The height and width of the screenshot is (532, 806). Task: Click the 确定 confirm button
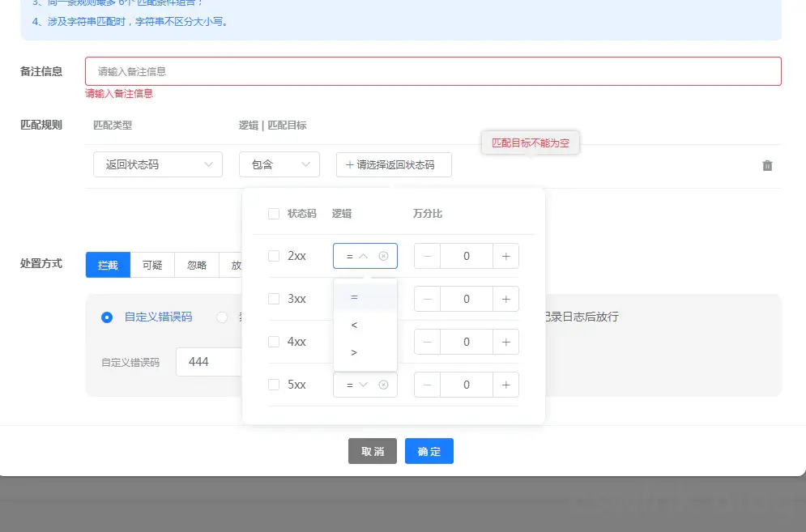(x=429, y=451)
